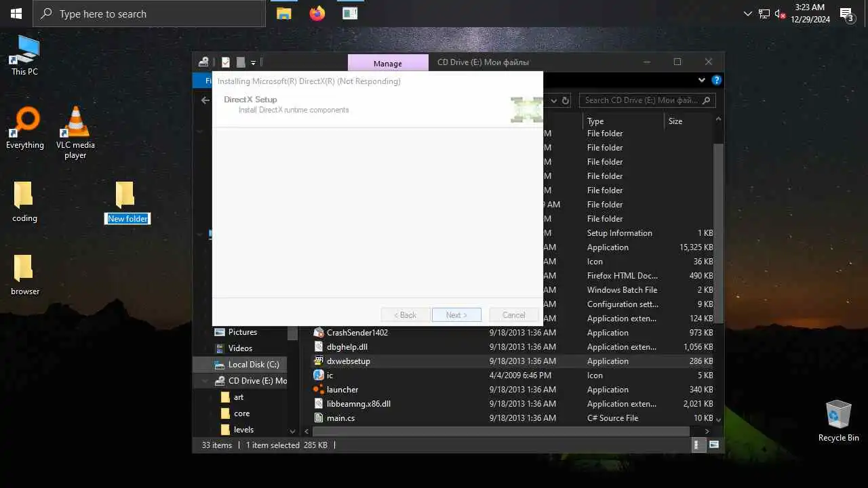Click the Explorer CD drive title icon

click(203, 62)
